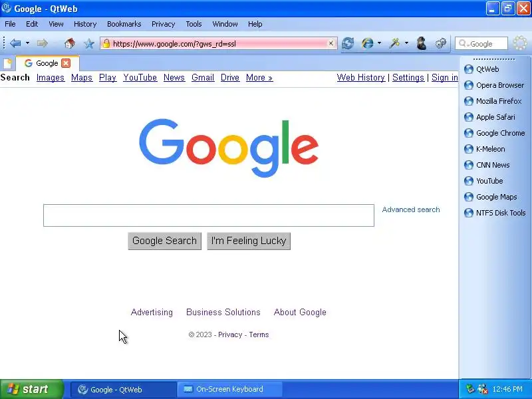
Task: Open the History menu
Action: pos(85,24)
